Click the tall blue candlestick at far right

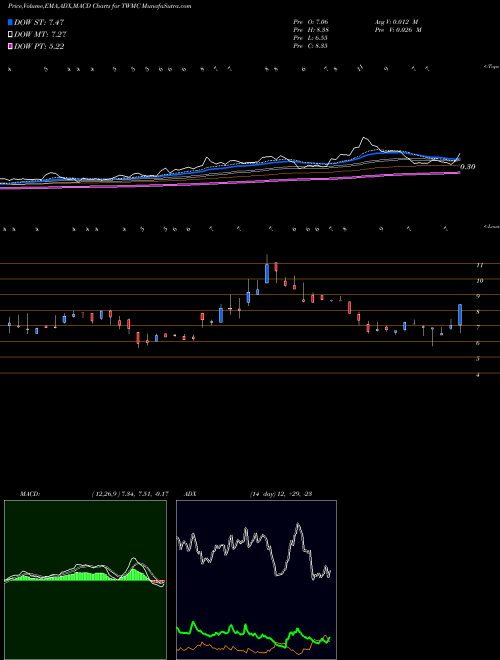click(460, 315)
